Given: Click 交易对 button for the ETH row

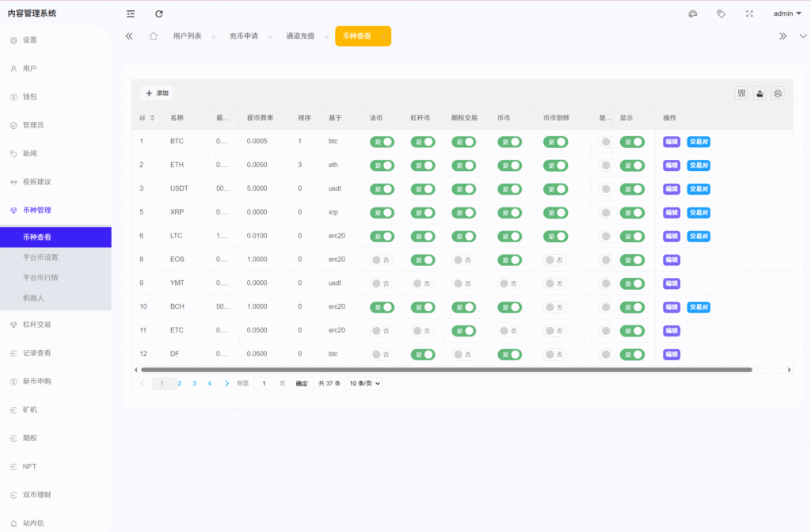Looking at the screenshot, I should click(699, 165).
